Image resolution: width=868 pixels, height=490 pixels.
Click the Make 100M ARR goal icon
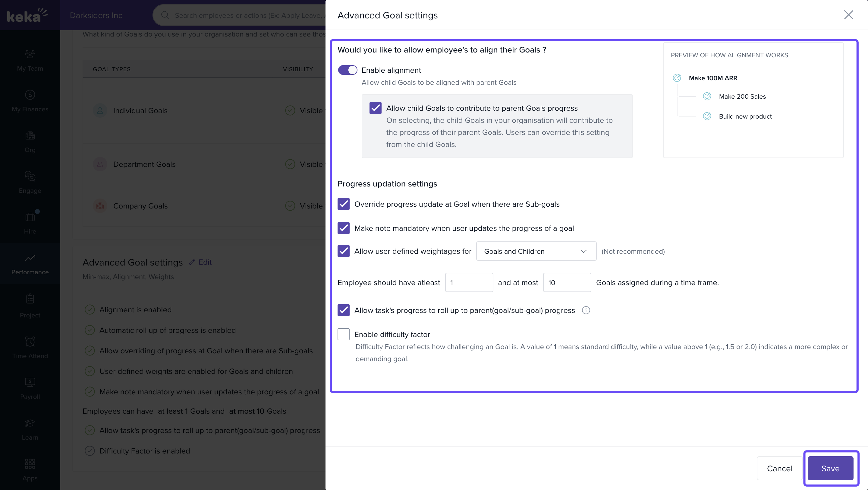pyautogui.click(x=677, y=78)
